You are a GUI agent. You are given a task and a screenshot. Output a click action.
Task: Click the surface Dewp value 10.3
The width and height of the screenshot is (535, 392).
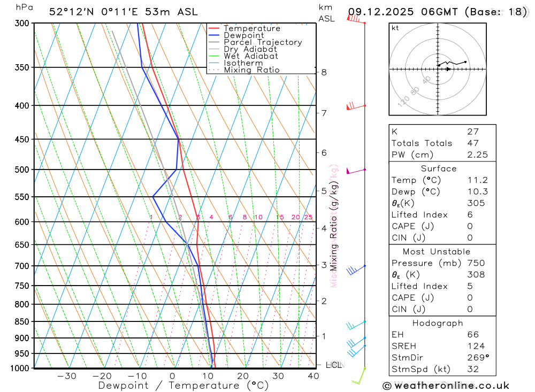pos(478,192)
